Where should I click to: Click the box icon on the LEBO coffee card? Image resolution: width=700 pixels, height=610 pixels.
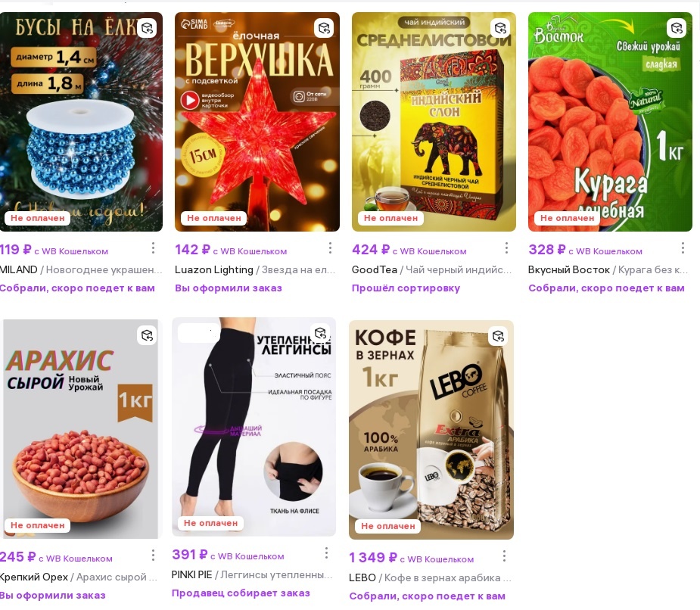click(498, 336)
